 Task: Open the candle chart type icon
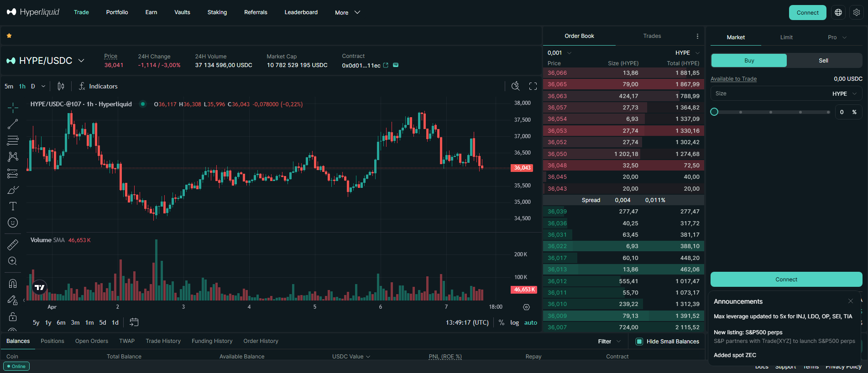point(61,86)
